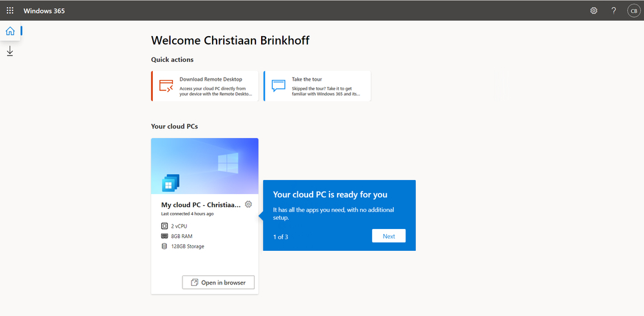The width and height of the screenshot is (644, 316).
Task: Click the Windows 365 title text
Action: [x=44, y=11]
